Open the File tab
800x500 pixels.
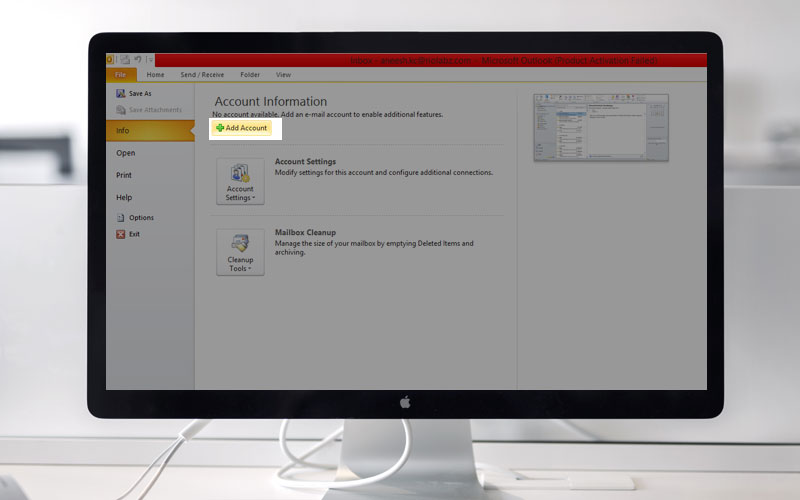(x=120, y=74)
